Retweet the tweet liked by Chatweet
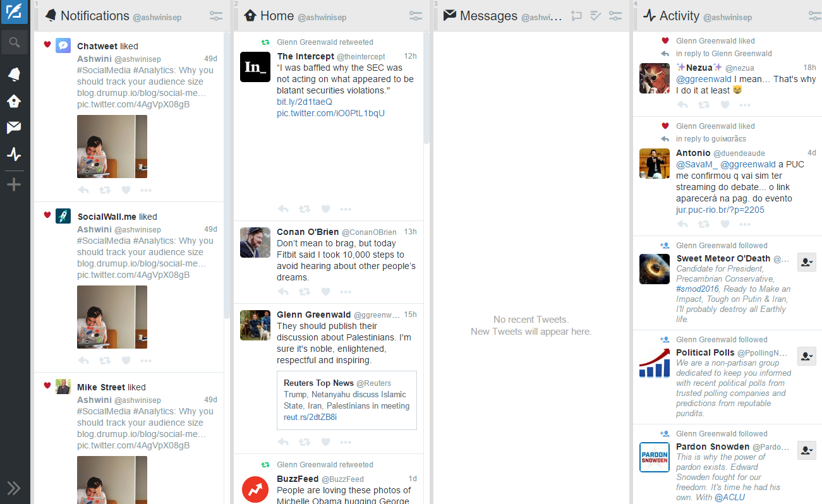Screen dimensions: 822x504 (x=105, y=190)
